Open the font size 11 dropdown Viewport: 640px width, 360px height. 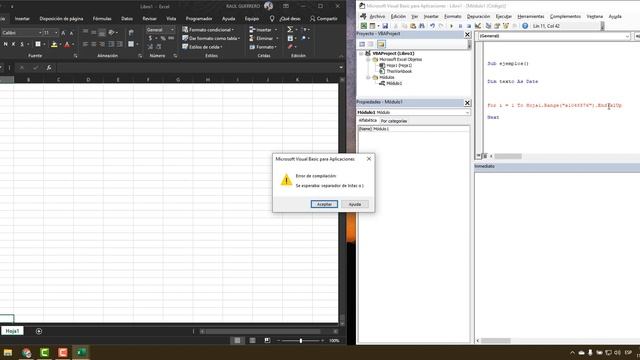point(56,33)
